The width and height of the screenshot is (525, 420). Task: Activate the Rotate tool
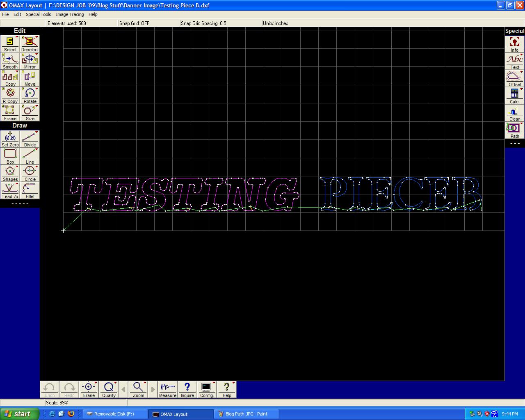pyautogui.click(x=30, y=96)
